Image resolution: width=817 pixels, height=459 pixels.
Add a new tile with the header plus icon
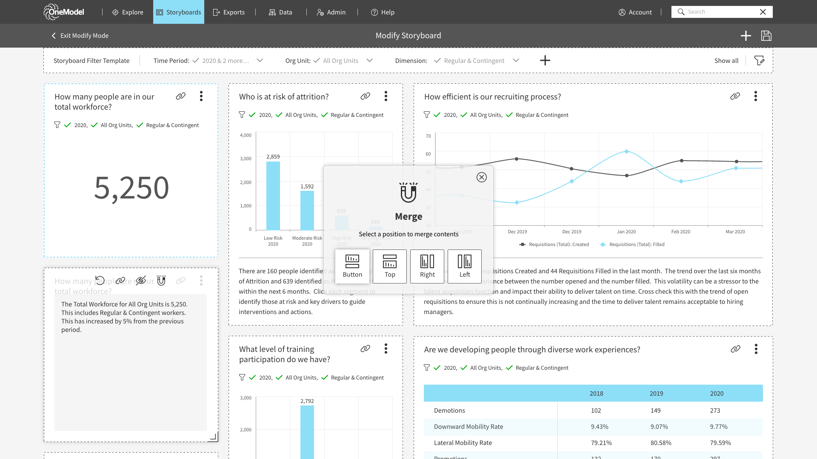click(746, 35)
